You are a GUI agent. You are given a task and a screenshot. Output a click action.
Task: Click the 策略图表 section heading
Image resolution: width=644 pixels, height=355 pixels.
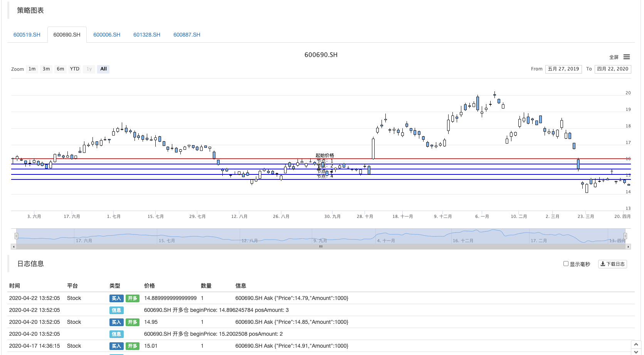30,10
